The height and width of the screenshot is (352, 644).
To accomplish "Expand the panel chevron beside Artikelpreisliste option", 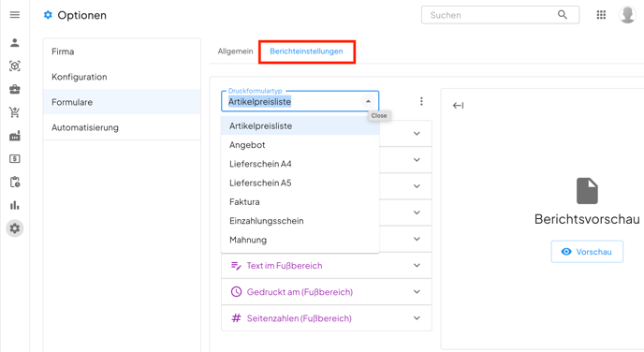I will click(x=417, y=134).
